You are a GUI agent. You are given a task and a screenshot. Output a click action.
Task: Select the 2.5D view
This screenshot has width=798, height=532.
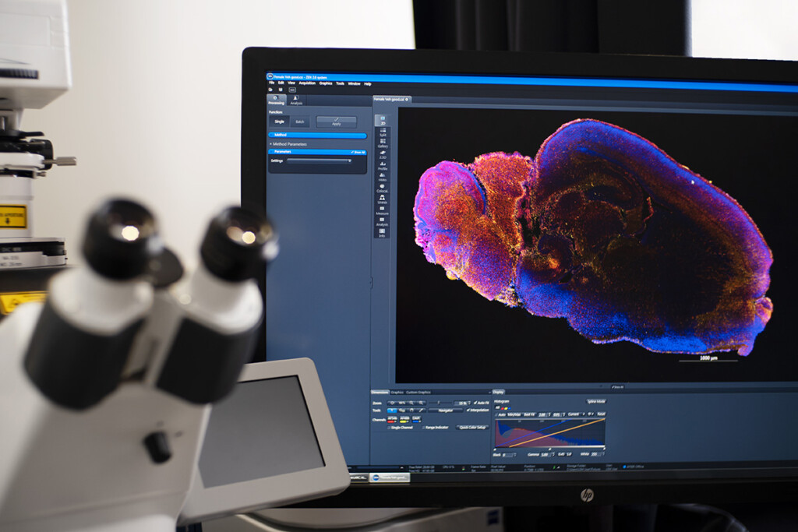point(383,155)
